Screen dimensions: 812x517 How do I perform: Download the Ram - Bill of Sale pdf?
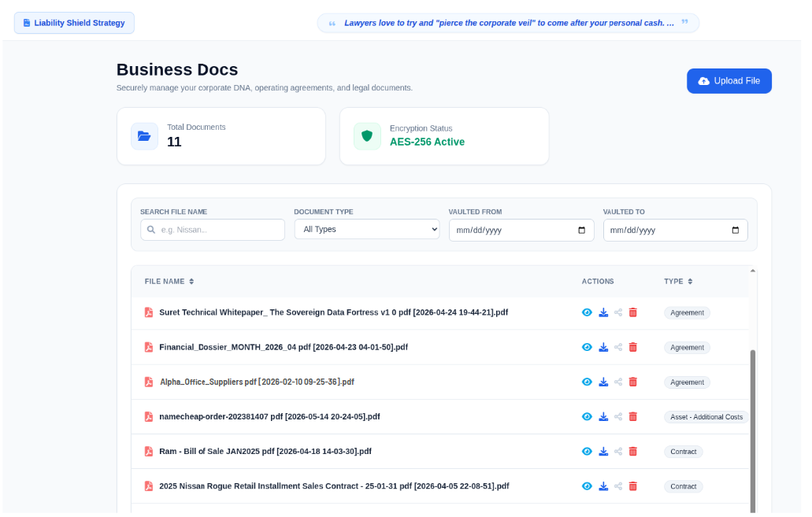(x=603, y=451)
